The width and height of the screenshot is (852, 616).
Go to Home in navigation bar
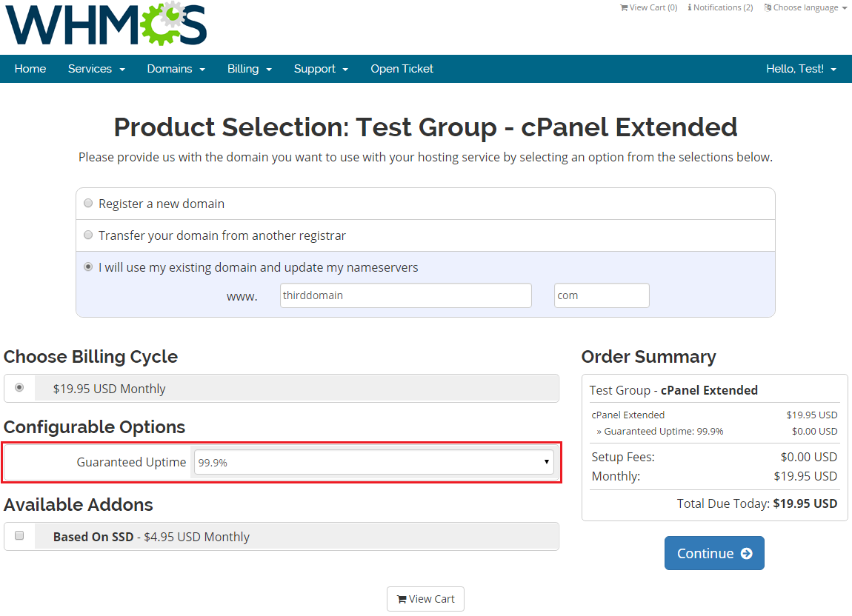(30, 69)
